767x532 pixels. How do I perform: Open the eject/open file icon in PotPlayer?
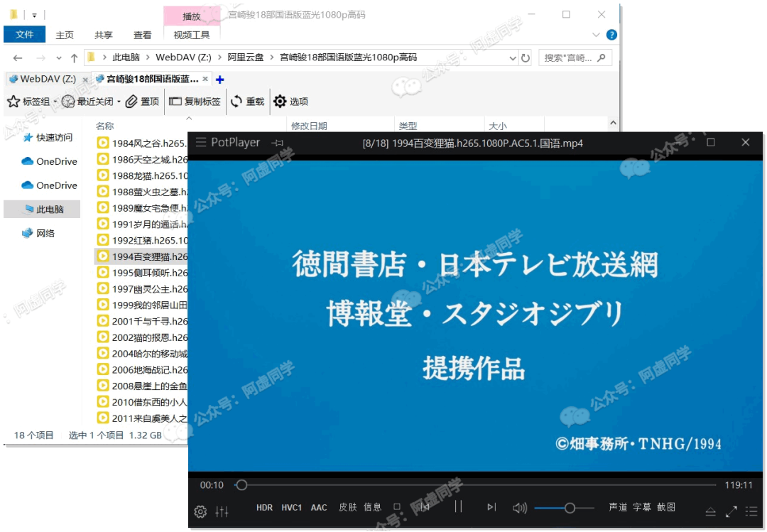[x=711, y=512]
